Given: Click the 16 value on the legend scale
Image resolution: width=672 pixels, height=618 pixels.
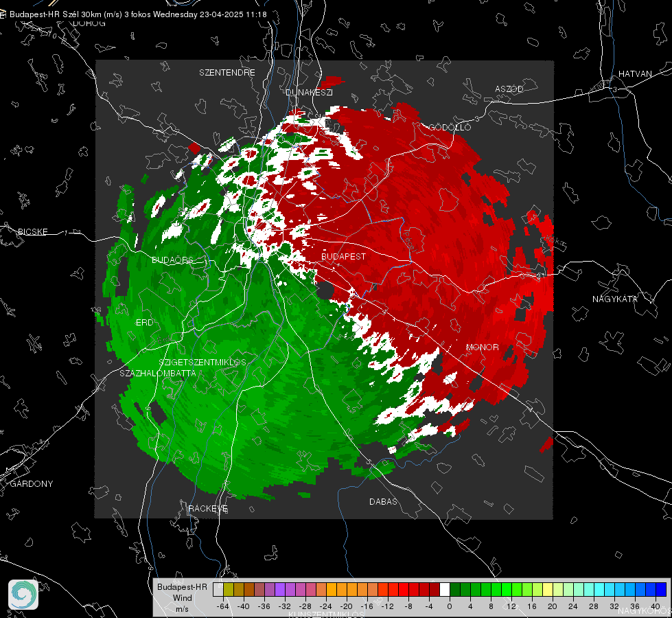Looking at the screenshot, I should (x=532, y=606).
